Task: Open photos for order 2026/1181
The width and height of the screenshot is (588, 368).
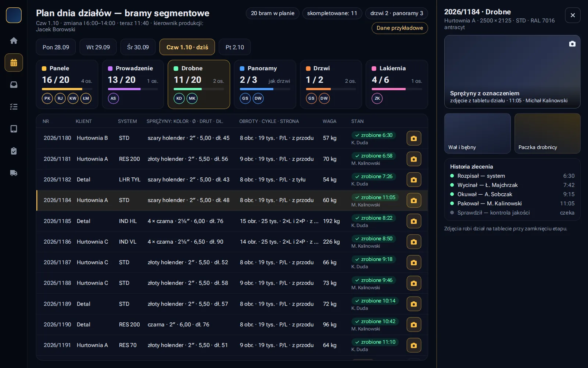Action: pos(414,159)
